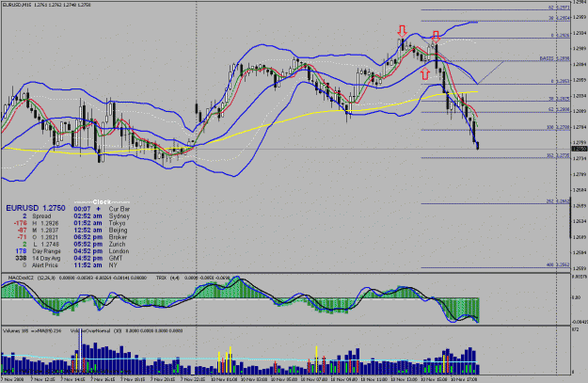Click the BASIS 1.2898 Fibonacci label
The height and width of the screenshot is (383, 588).
(x=555, y=58)
